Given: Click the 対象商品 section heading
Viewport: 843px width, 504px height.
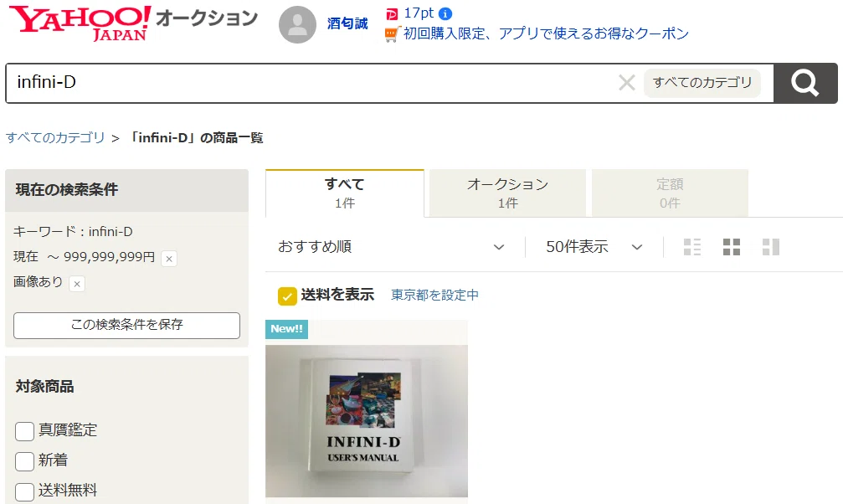Looking at the screenshot, I should tap(44, 387).
